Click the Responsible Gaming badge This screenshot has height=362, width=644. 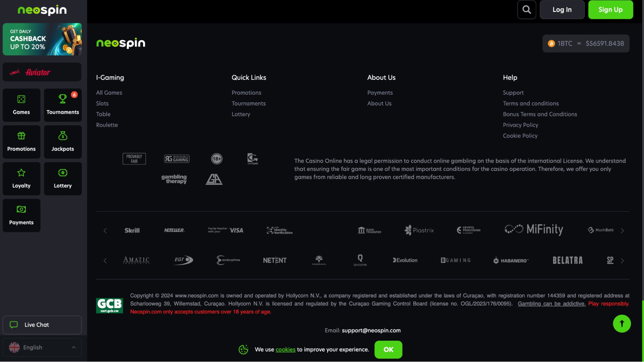pyautogui.click(x=177, y=159)
